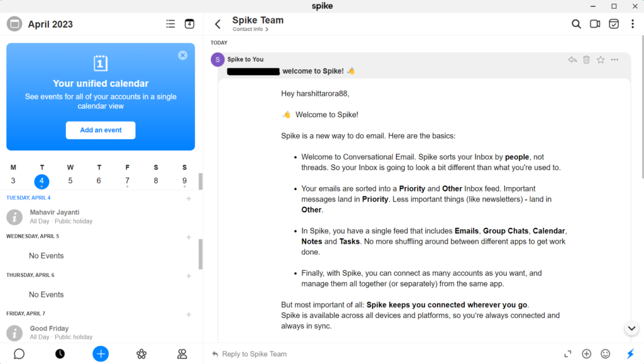Add attachment with circled plus icon

(x=587, y=354)
